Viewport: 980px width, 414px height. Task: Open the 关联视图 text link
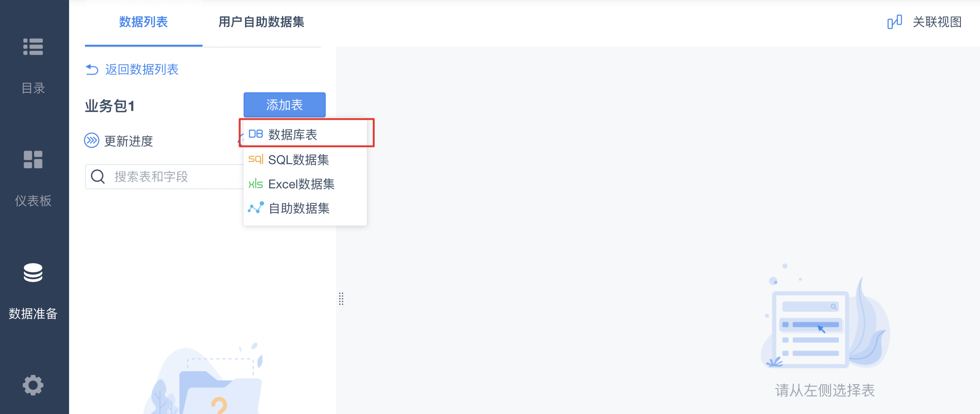coord(937,22)
